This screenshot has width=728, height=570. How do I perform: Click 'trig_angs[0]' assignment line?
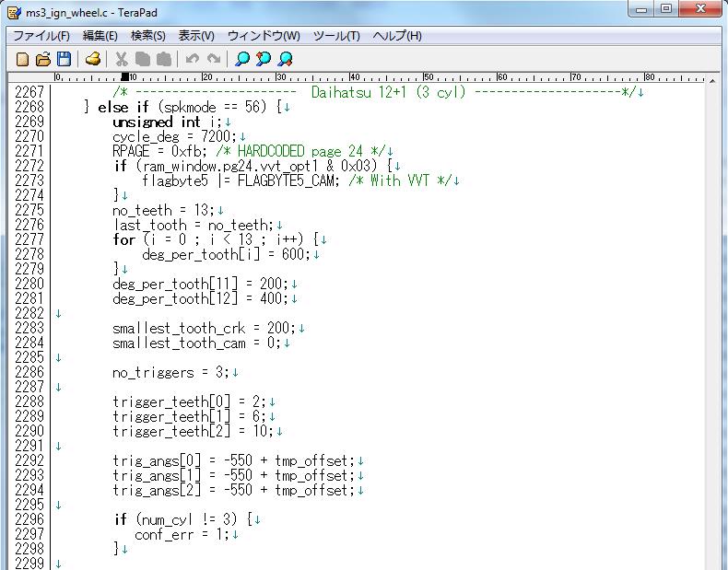[233, 461]
